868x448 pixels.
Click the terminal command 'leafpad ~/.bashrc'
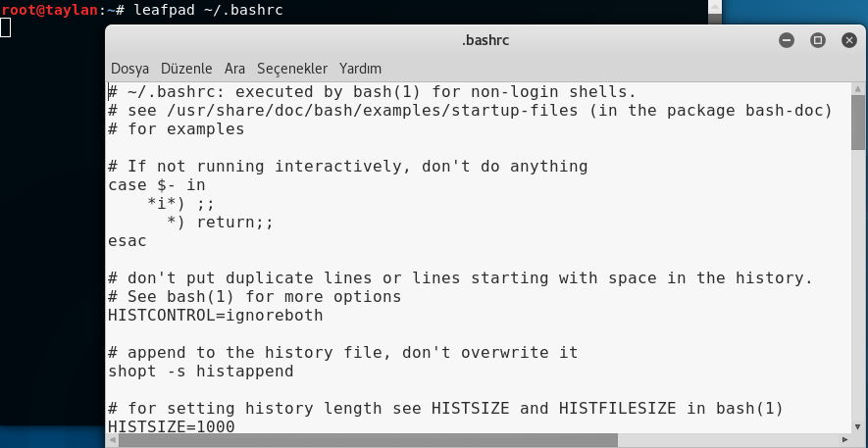(208, 10)
